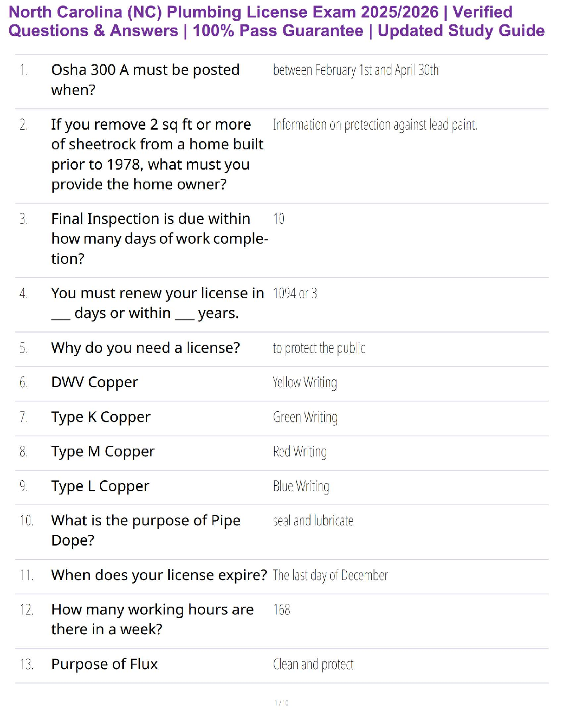Click the answer "between February 1st and April 30th"
Image resolution: width=563 pixels, height=728 pixels.
pos(356,70)
